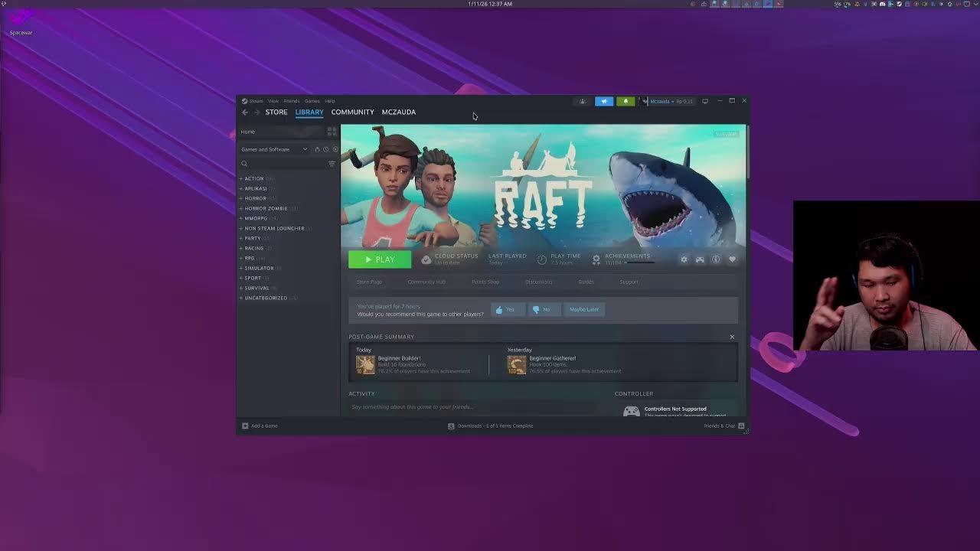Expand the SURVIVAL category
Image resolution: width=980 pixels, height=551 pixels.
(258, 288)
